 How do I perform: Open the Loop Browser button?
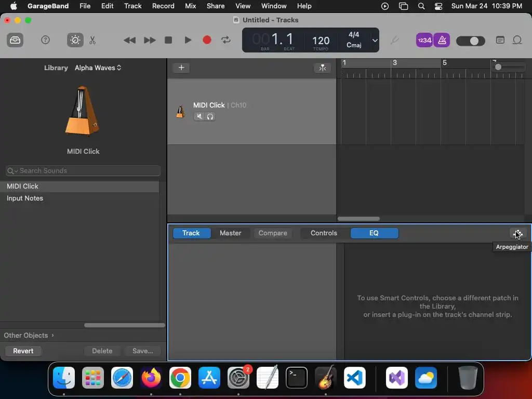click(x=517, y=40)
